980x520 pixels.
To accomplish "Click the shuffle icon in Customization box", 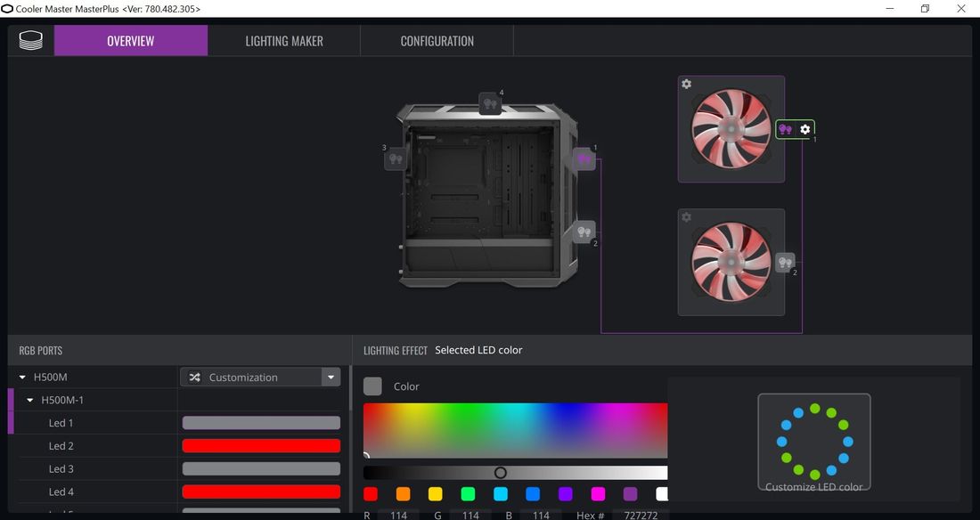I will (195, 378).
